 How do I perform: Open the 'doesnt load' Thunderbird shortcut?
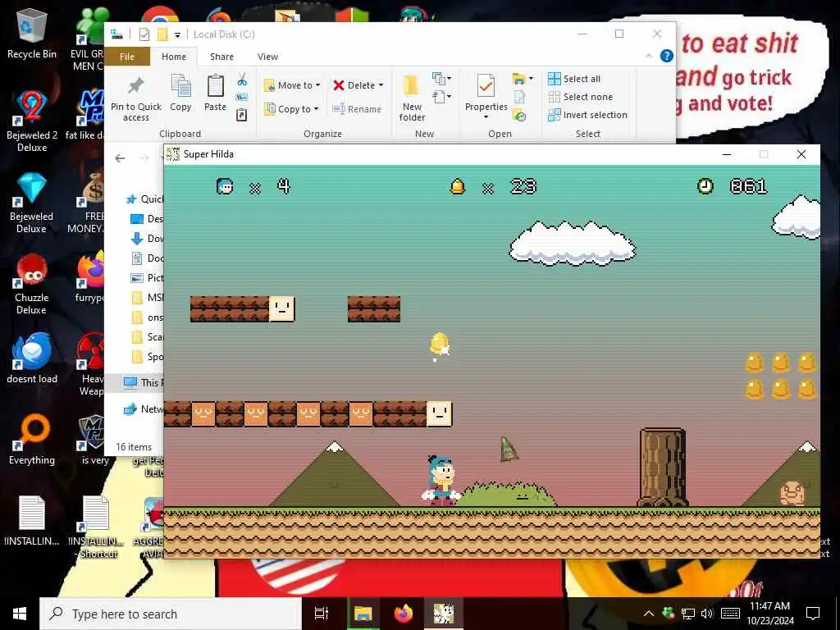tap(32, 358)
